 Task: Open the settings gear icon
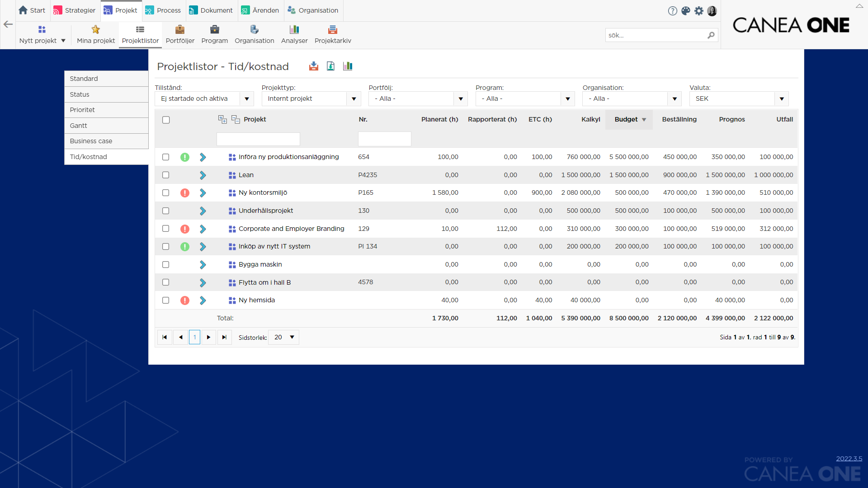click(x=699, y=11)
